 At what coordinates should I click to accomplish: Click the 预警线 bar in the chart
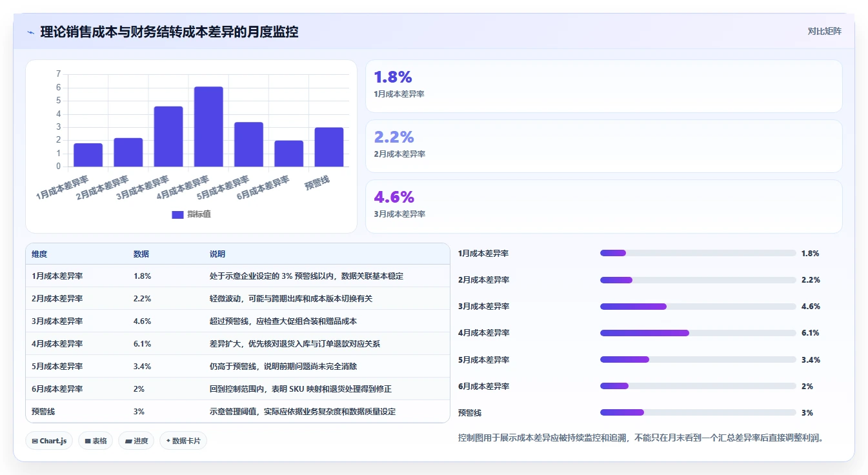[329, 147]
